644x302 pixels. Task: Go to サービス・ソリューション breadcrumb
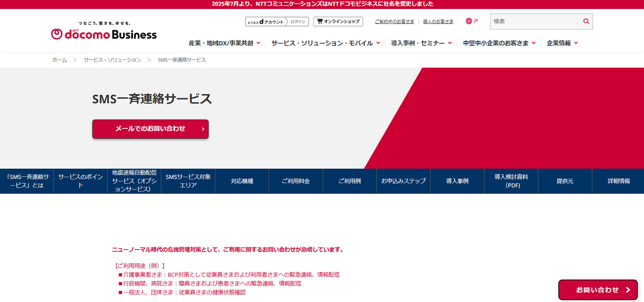pos(112,60)
